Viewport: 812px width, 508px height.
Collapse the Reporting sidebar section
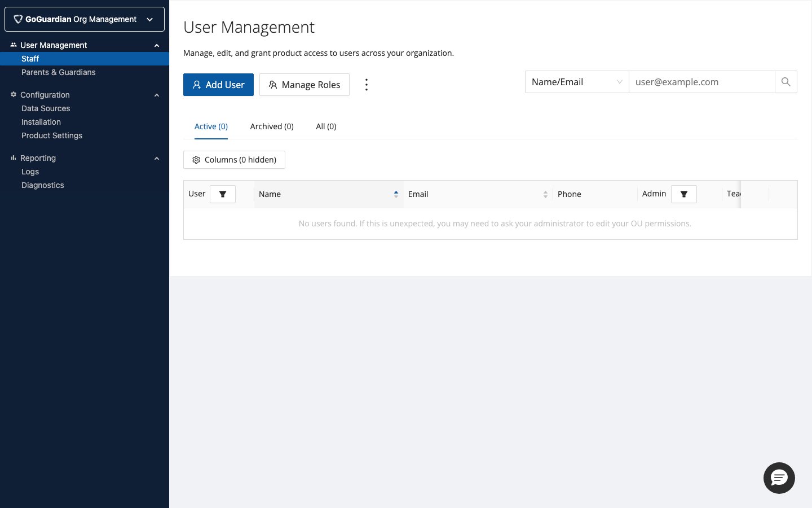[x=157, y=159]
